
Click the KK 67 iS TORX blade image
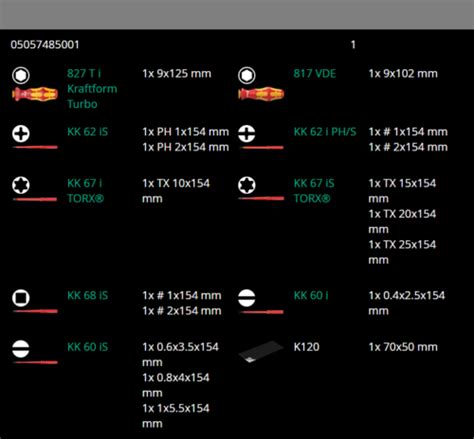[261, 198]
